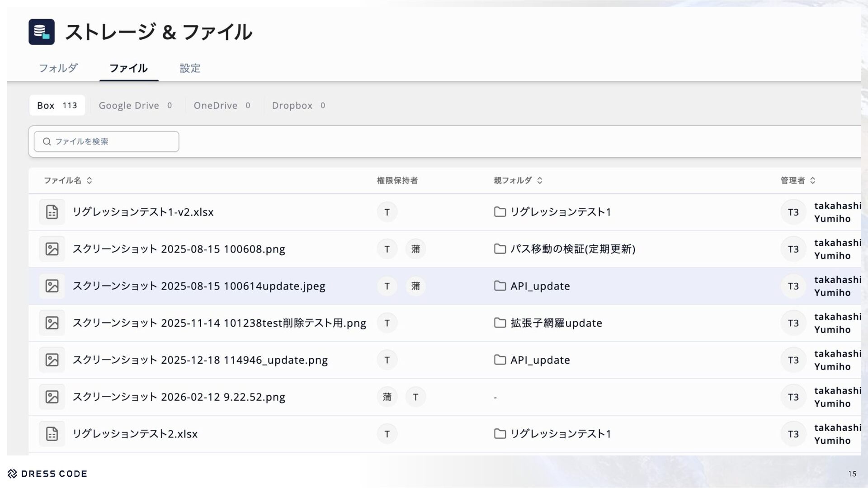Switch to the フォルダ tab
Image resolution: width=868 pixels, height=488 pixels.
point(58,68)
